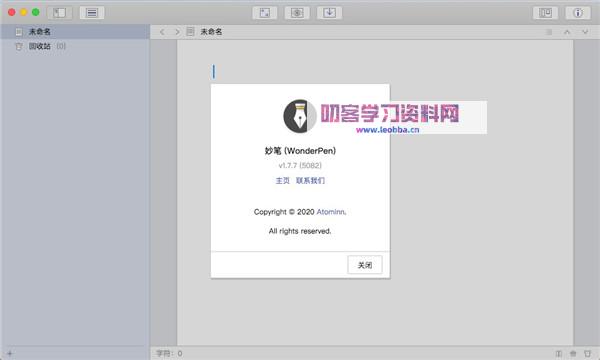This screenshot has width=600, height=360.
Task: Click the yellow minimize window button
Action: (x=24, y=12)
